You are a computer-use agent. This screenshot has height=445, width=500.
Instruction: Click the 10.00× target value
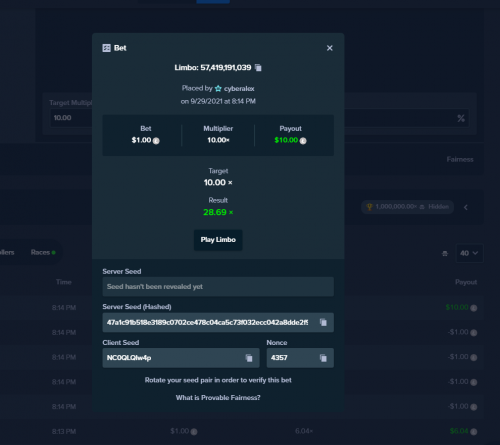tap(218, 182)
